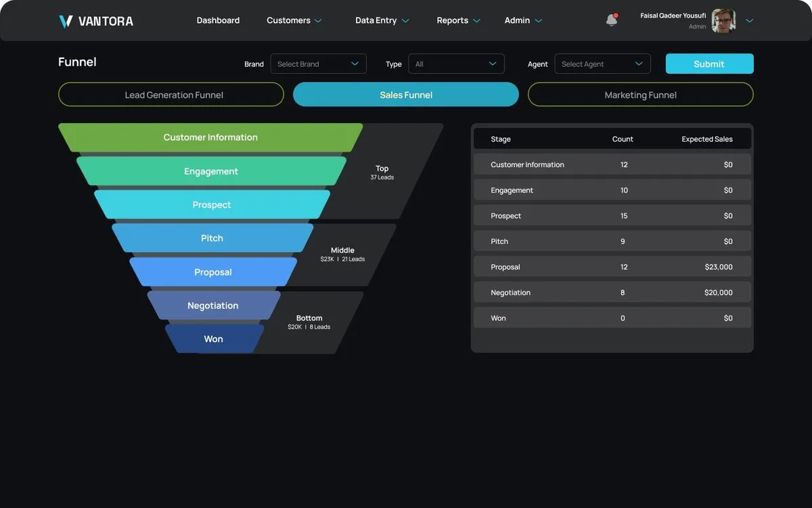The height and width of the screenshot is (508, 812).
Task: Select the Sales Funnel tab
Action: pyautogui.click(x=406, y=95)
